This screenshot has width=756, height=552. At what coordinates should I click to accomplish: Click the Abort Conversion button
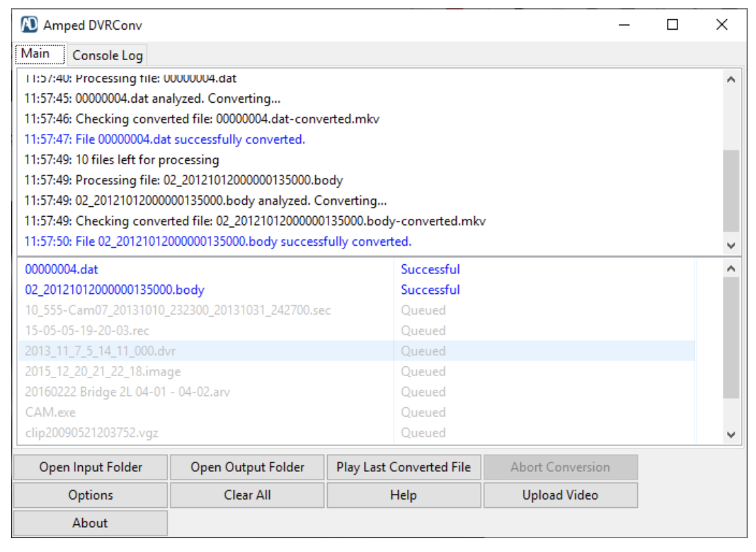coord(560,467)
